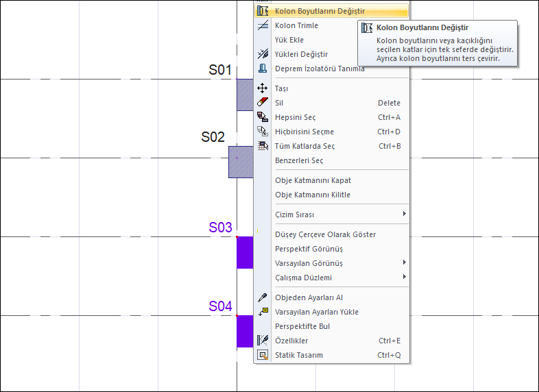Select the purple S04 column

pos(245,332)
